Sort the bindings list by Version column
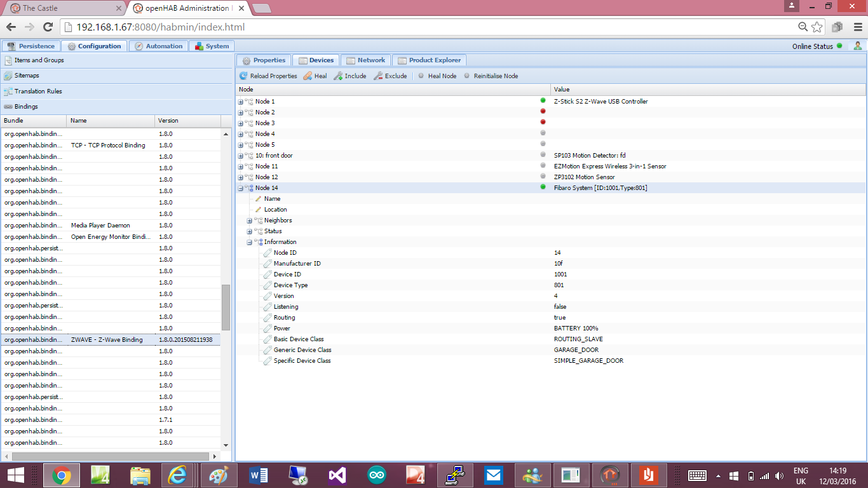This screenshot has height=488, width=868. coord(188,121)
